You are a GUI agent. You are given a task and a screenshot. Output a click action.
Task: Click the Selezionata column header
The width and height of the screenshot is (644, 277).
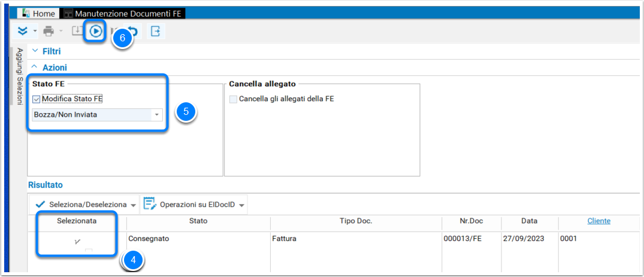pos(77,221)
